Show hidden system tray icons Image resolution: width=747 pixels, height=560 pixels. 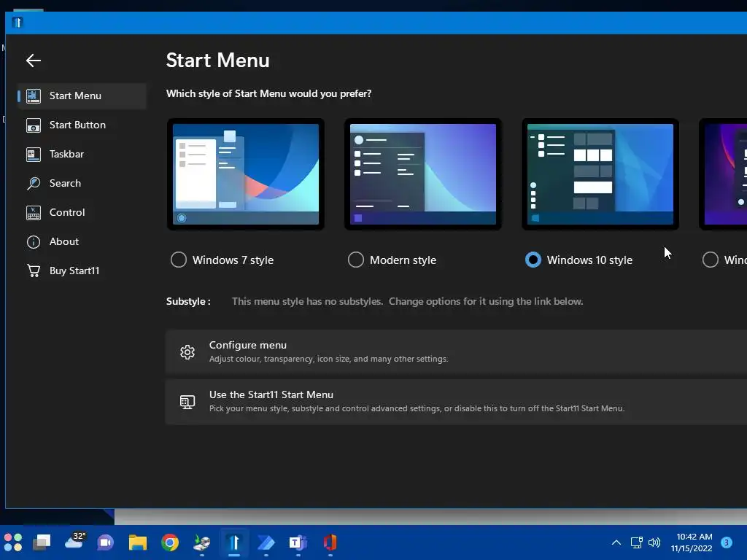(616, 542)
